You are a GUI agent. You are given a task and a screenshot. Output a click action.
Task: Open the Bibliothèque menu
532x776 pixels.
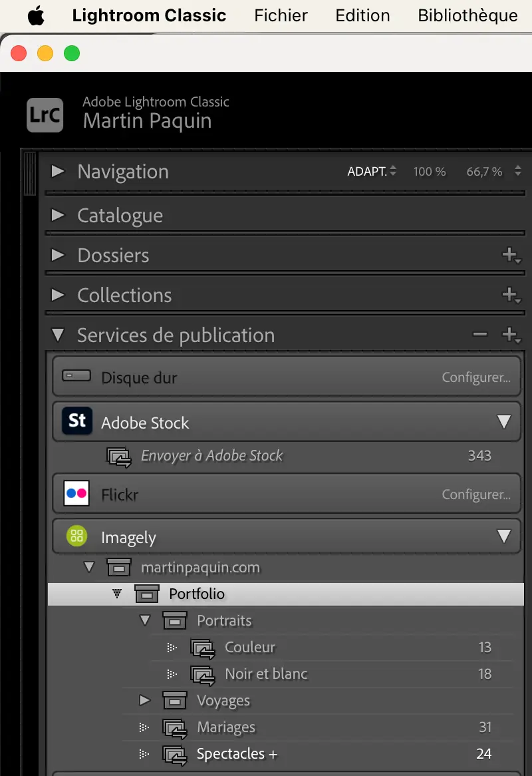[x=467, y=16]
